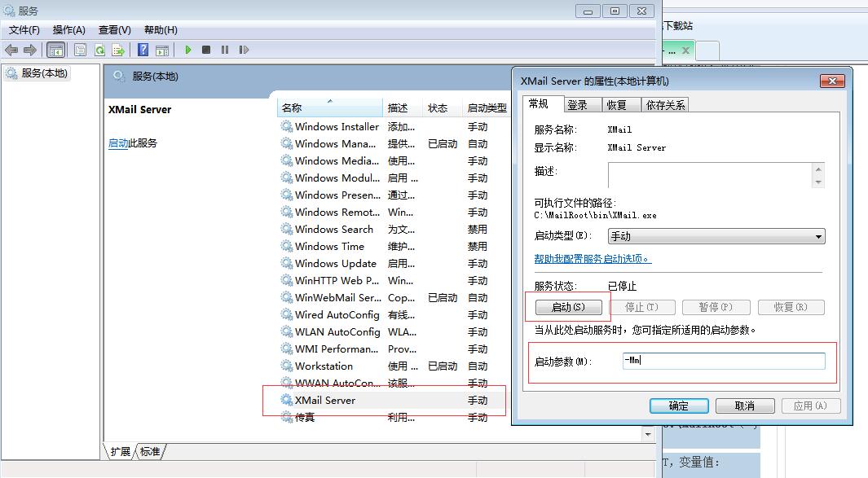Open the 帮助(H) menu
868x478 pixels.
(x=161, y=30)
